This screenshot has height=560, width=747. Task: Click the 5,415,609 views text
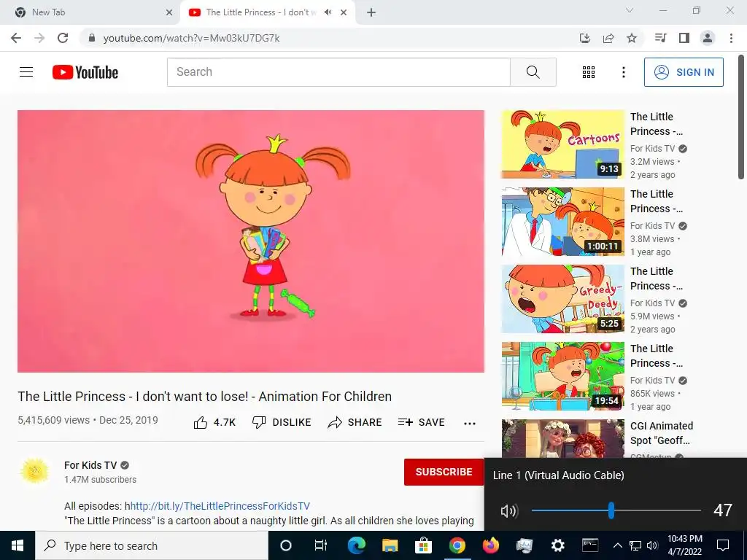point(53,420)
